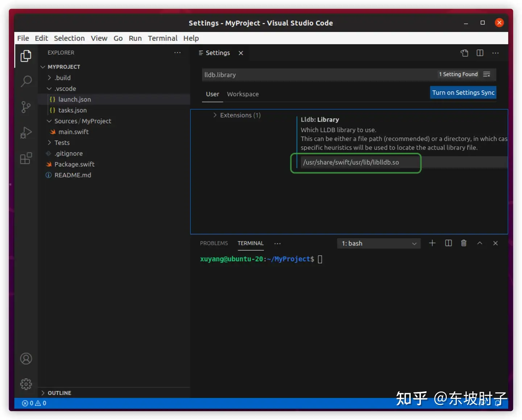The image size is (522, 420).
Task: Open the settings search filter icon
Action: [487, 74]
